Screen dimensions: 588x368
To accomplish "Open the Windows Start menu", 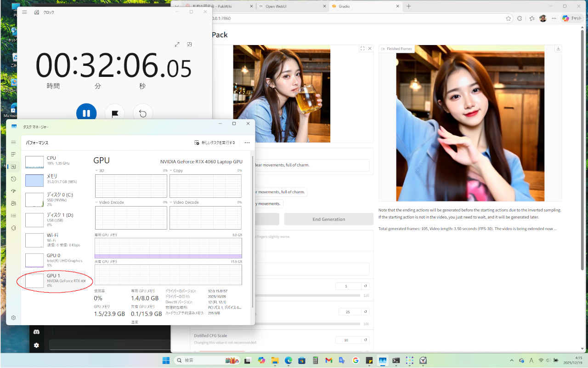I will 166,361.
